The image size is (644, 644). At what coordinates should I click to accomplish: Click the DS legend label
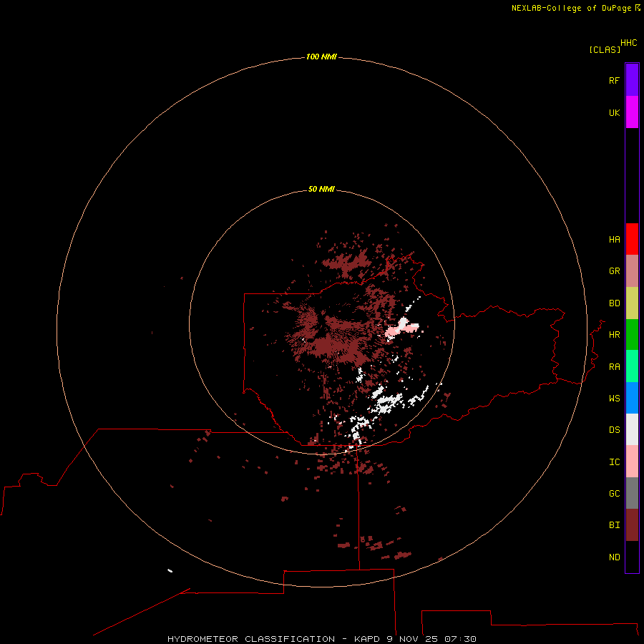pyautogui.click(x=614, y=430)
